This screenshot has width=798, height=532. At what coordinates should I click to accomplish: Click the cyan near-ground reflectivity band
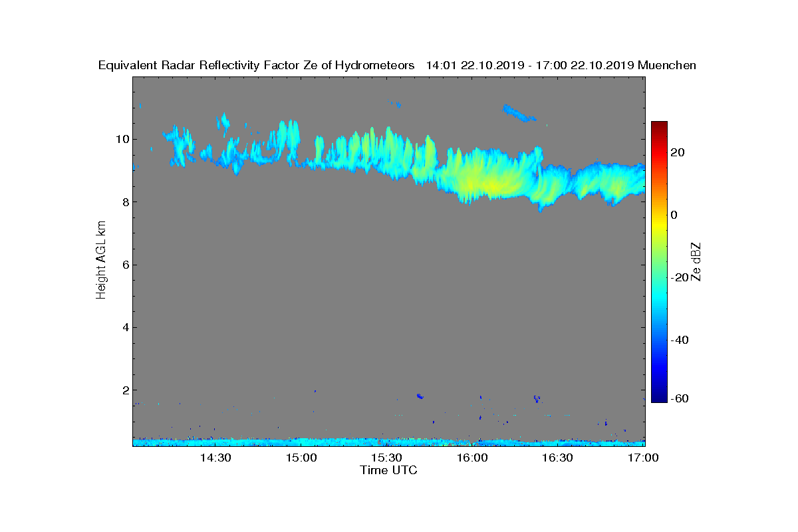click(389, 442)
